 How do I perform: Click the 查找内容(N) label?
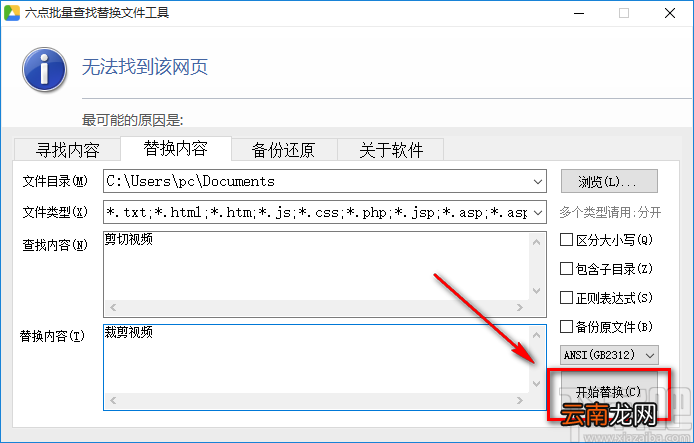[55, 245]
